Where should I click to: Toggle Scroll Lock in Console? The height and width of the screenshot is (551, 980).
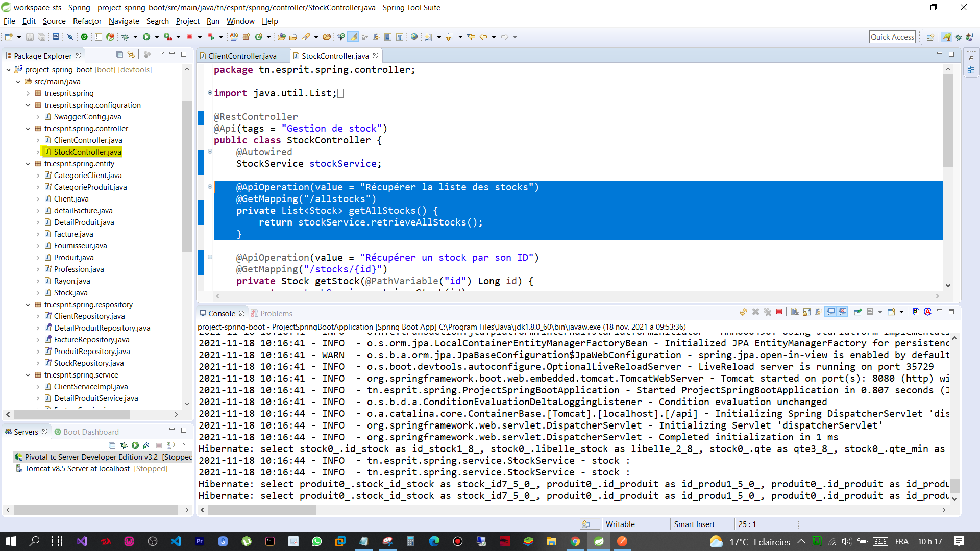click(806, 312)
